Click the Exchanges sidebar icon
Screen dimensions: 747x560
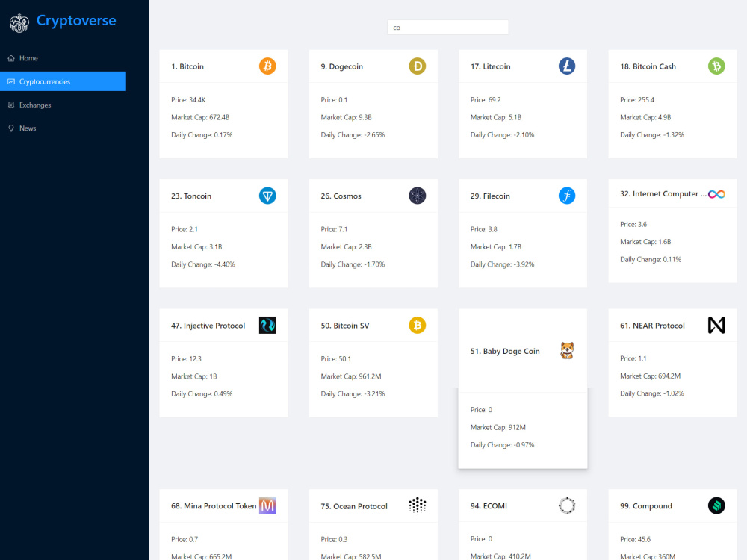(x=11, y=105)
